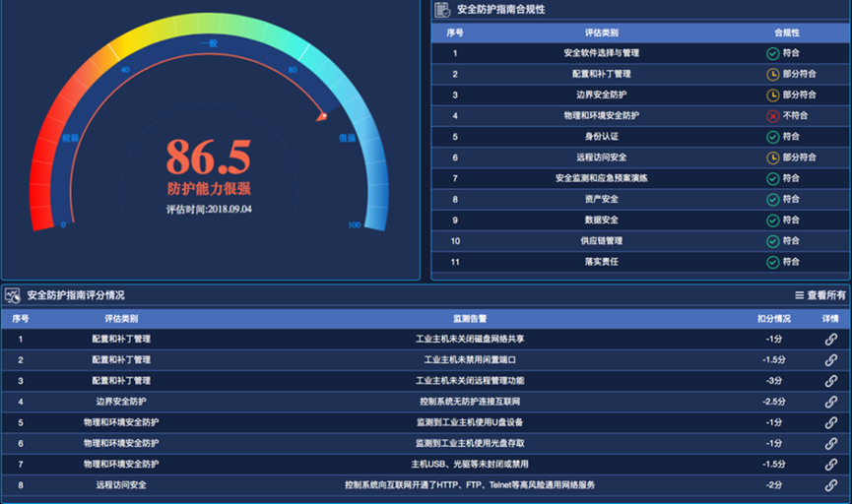The image size is (852, 504).
Task: Click the -2.5分 deduction value
Action: [774, 402]
